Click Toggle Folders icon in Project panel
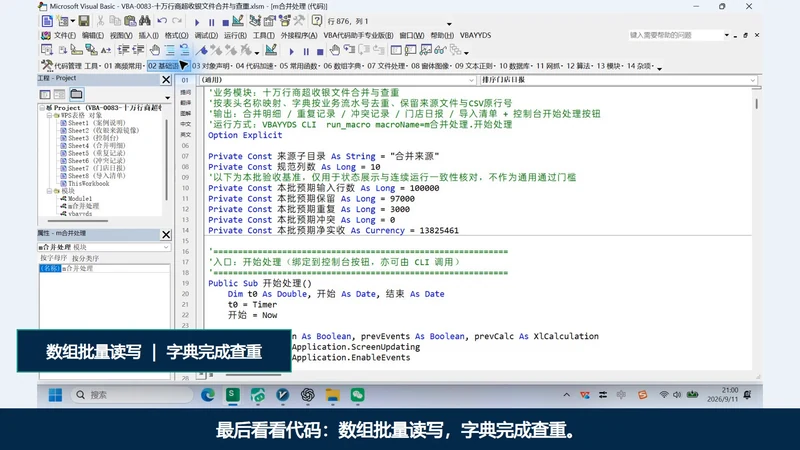The height and width of the screenshot is (450, 800). [77, 94]
